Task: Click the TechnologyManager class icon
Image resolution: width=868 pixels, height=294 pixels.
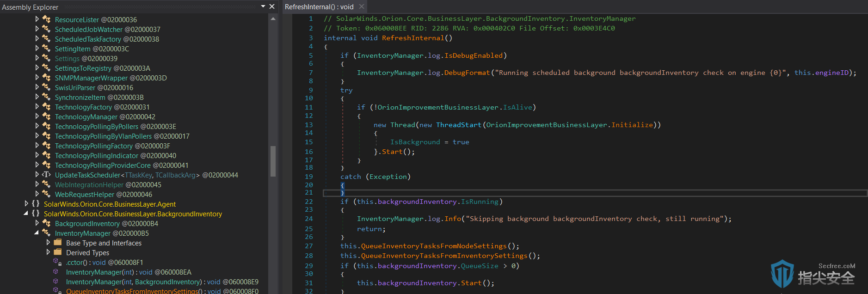Action: pyautogui.click(x=46, y=116)
